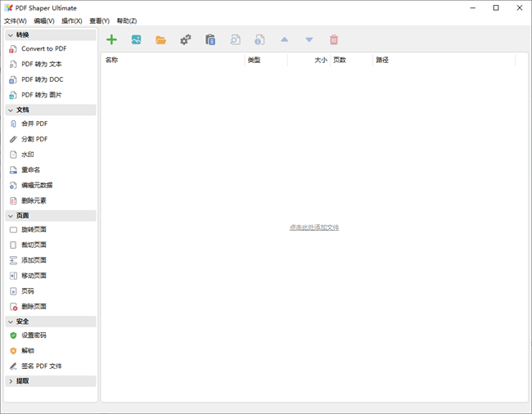Click the 点击此处添加文件 link
The image size is (532, 414).
point(313,227)
